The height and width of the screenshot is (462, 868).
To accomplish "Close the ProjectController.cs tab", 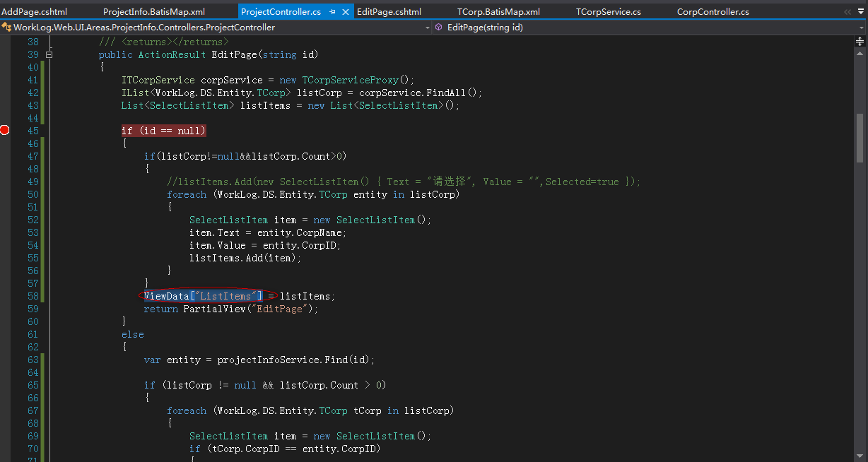I will click(x=346, y=12).
